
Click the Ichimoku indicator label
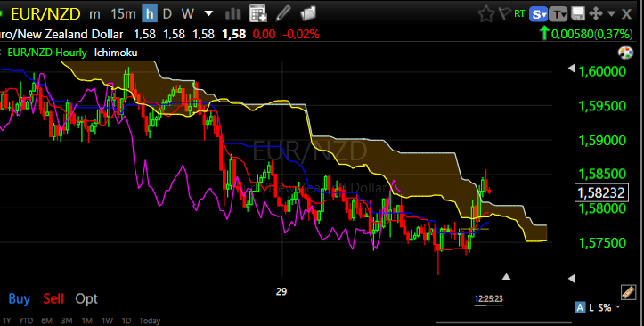(116, 53)
